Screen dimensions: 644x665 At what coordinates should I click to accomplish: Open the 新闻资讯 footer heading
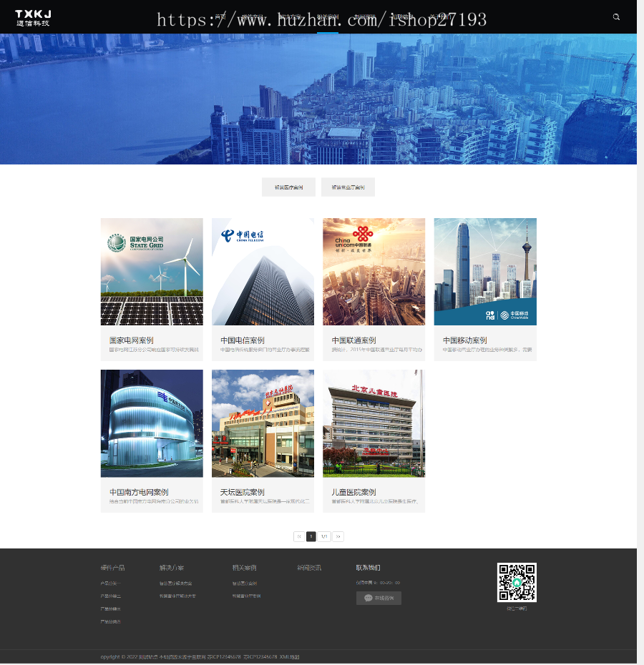(x=309, y=568)
